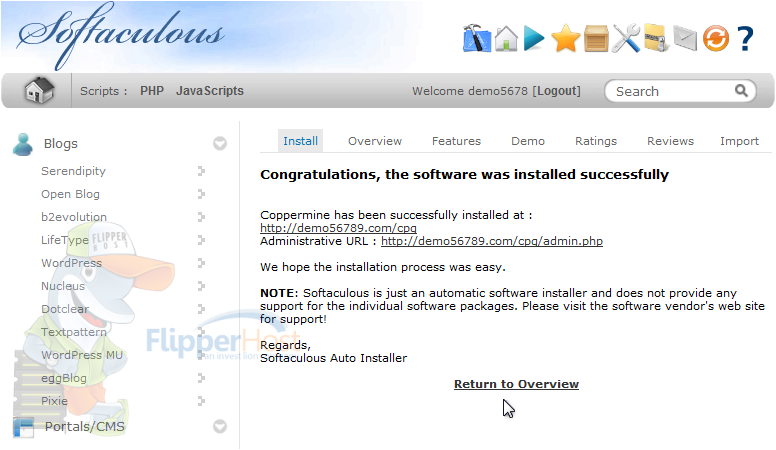This screenshot has height=450, width=776.
Task: Open the Features tab
Action: click(456, 141)
